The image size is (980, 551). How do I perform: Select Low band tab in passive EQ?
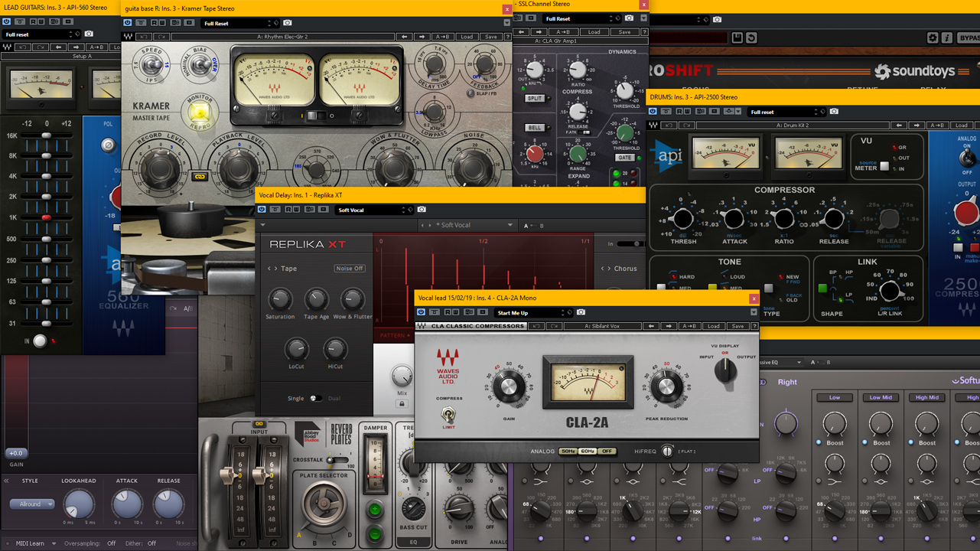point(835,397)
